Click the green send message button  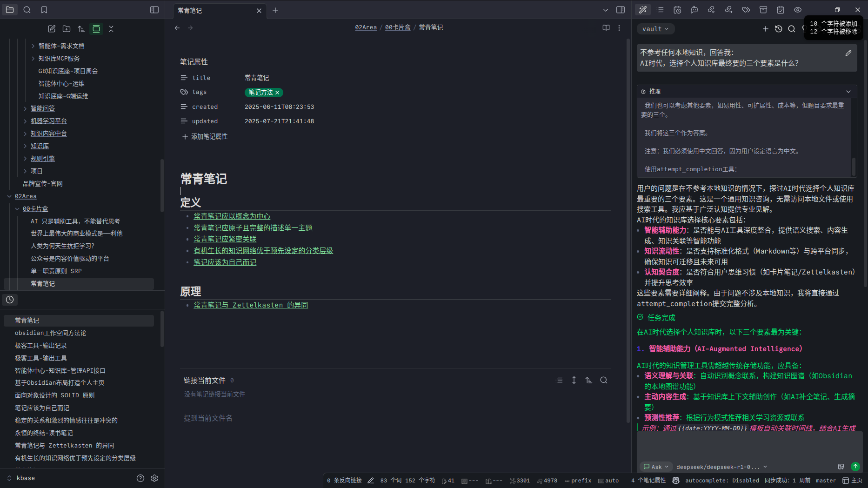click(855, 467)
